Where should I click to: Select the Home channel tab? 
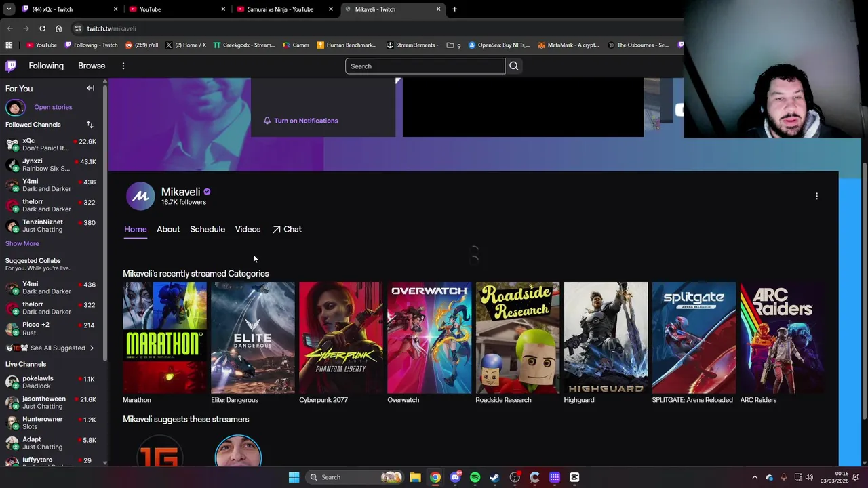pyautogui.click(x=135, y=229)
